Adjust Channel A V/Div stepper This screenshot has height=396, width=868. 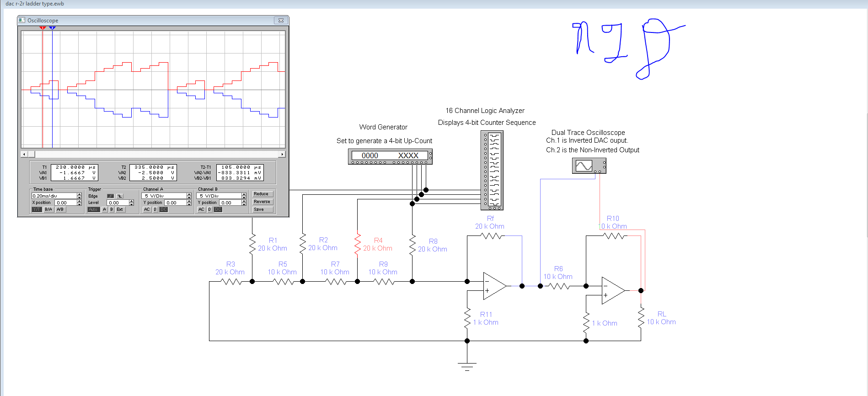tap(189, 196)
